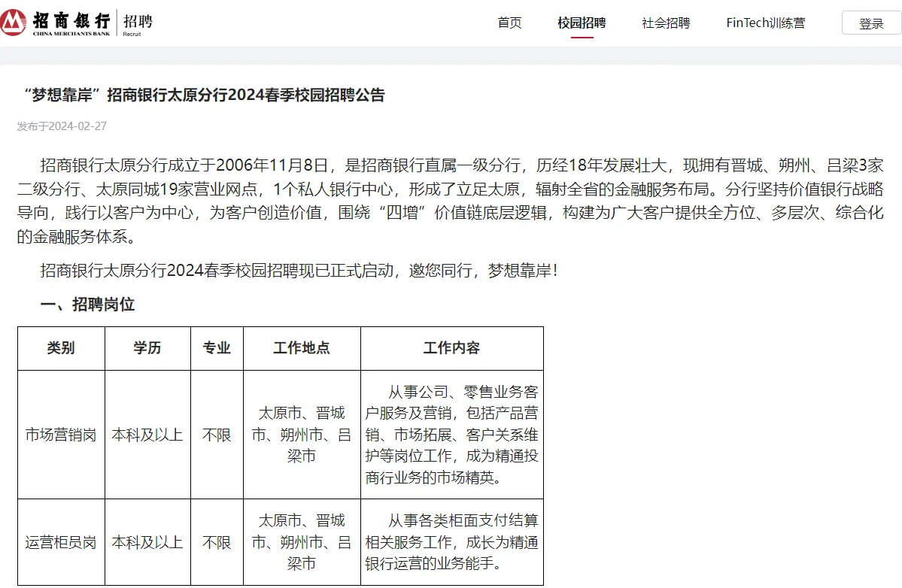Click the 工作内容 table header
The height and width of the screenshot is (588, 902).
(x=451, y=348)
